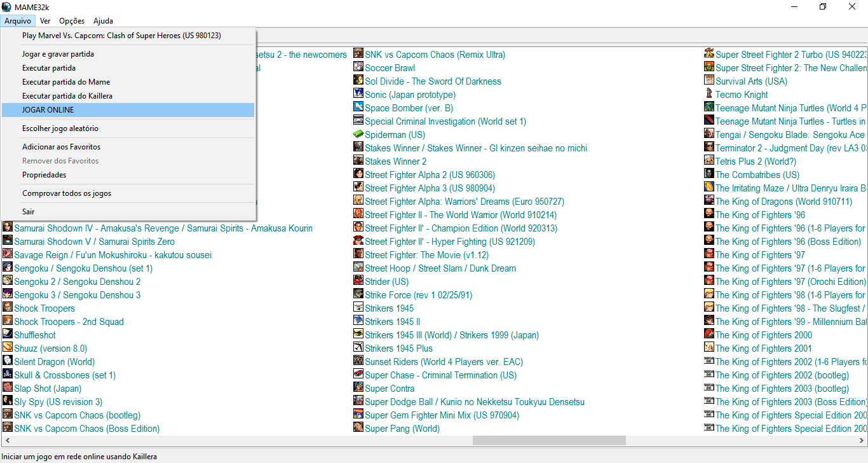This screenshot has width=868, height=463.
Task: Choose Executar partida do Kaillera
Action: 128,96
